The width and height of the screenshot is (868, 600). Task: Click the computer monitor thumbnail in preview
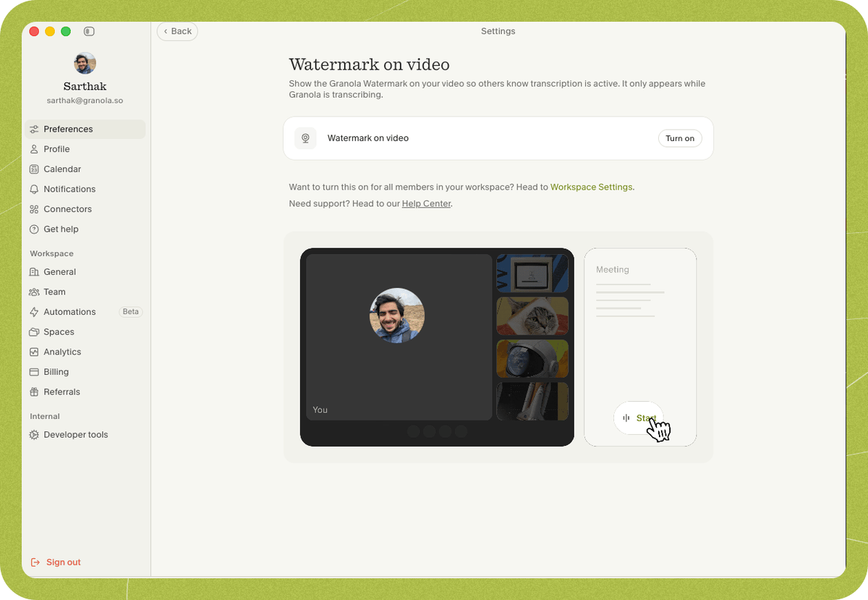click(x=532, y=274)
